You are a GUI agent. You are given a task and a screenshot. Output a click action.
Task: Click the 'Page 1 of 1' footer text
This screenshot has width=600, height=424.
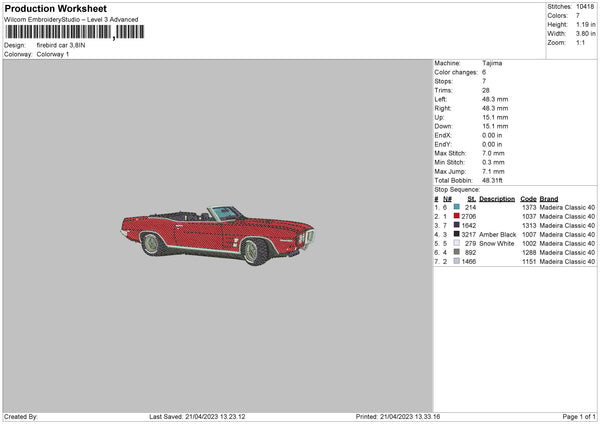point(579,416)
